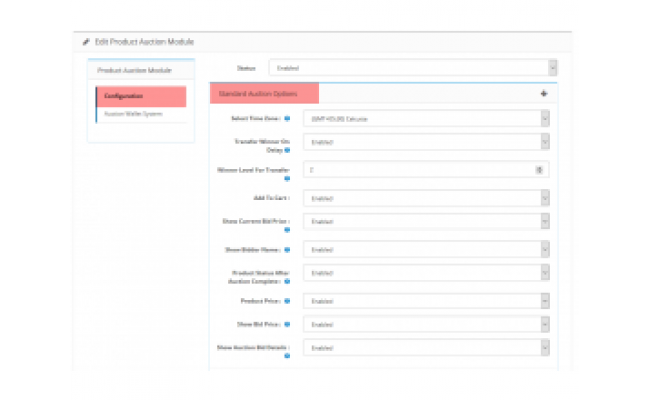650x400 pixels.
Task: Click the Winner Level For Transfer stepper arrows
Action: click(539, 170)
